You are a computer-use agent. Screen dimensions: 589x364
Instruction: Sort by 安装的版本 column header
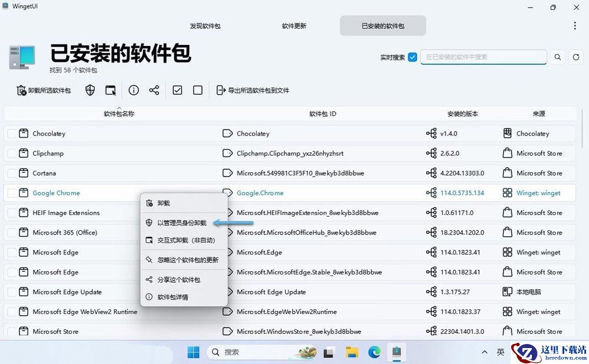462,114
